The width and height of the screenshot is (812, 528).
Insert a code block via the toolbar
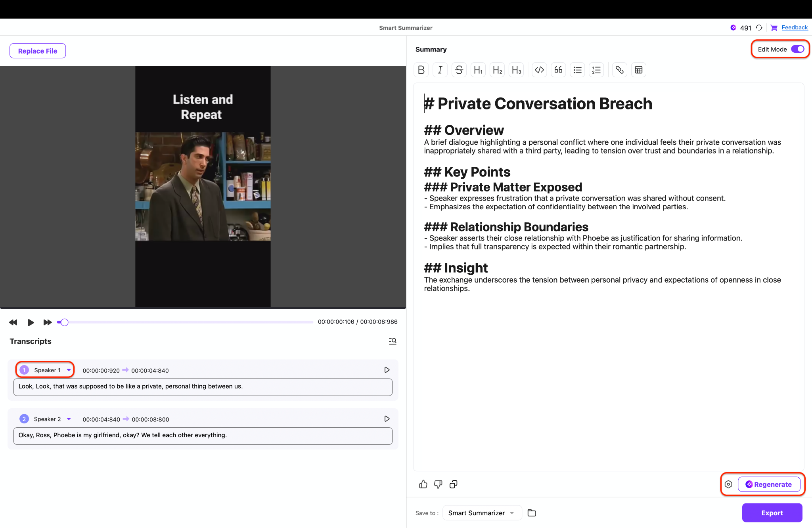tap(539, 69)
